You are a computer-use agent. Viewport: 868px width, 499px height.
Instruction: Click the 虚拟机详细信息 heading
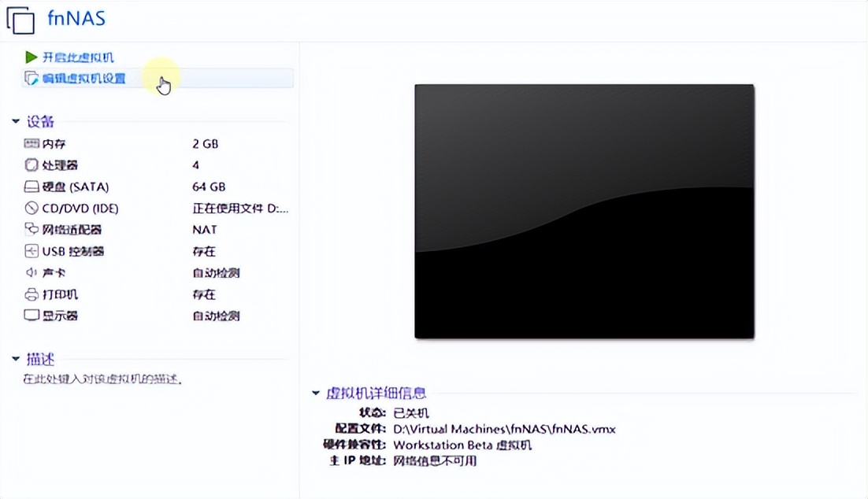point(377,394)
